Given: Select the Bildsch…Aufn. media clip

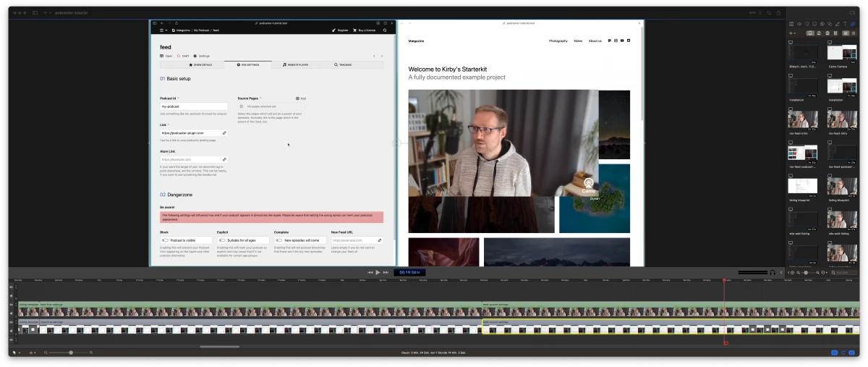Looking at the screenshot, I should tap(803, 53).
